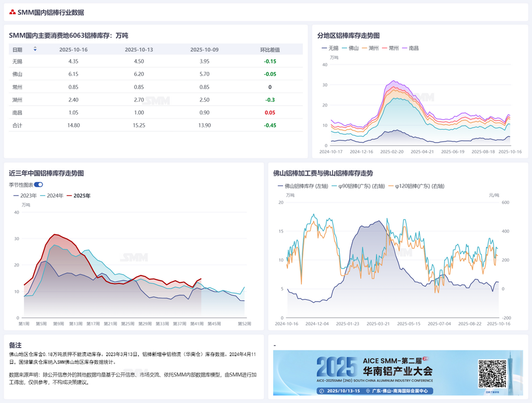Click the 2025-10-13 column header
The image size is (532, 403).
click(139, 50)
